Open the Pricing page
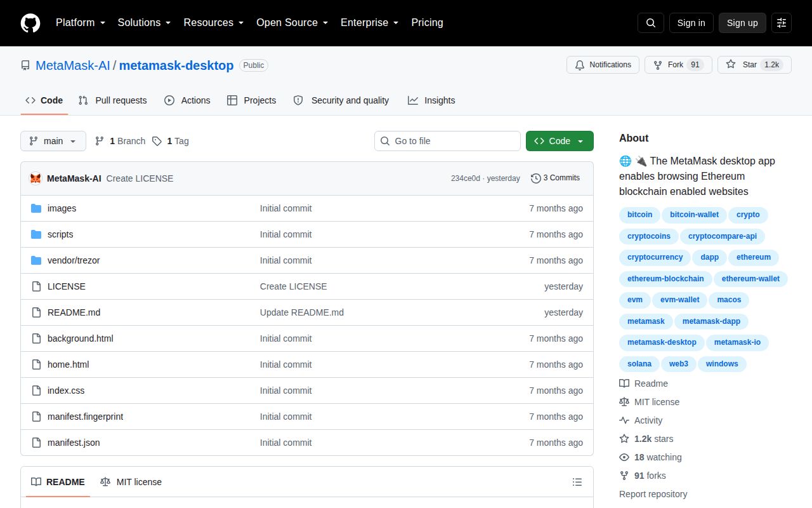The image size is (812, 508). click(427, 23)
